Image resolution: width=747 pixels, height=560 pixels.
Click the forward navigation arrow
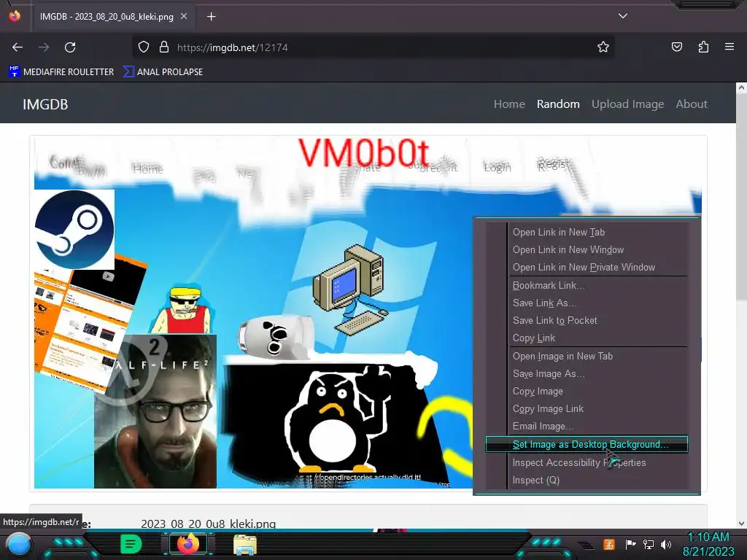44,47
